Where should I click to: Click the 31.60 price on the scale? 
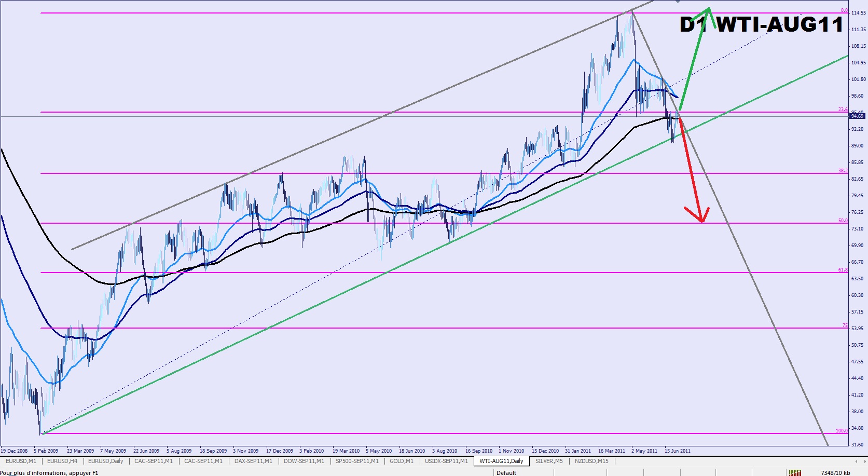857,445
